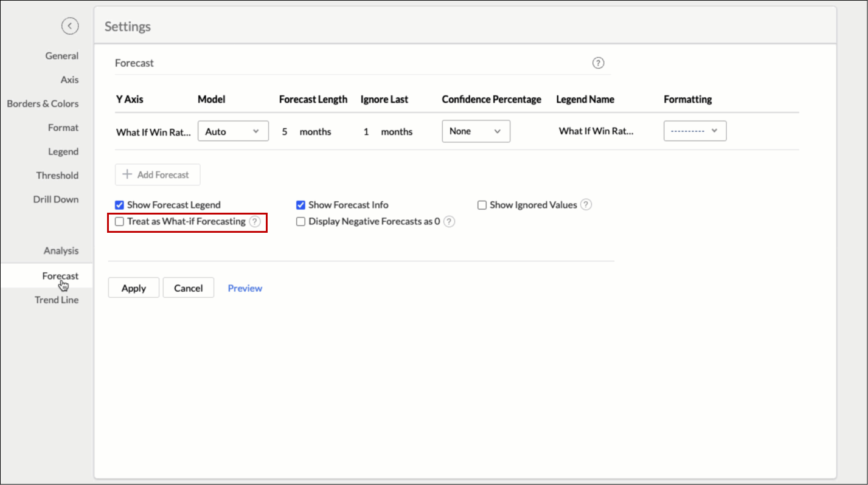Switch to the Trend Line tab

tap(57, 300)
